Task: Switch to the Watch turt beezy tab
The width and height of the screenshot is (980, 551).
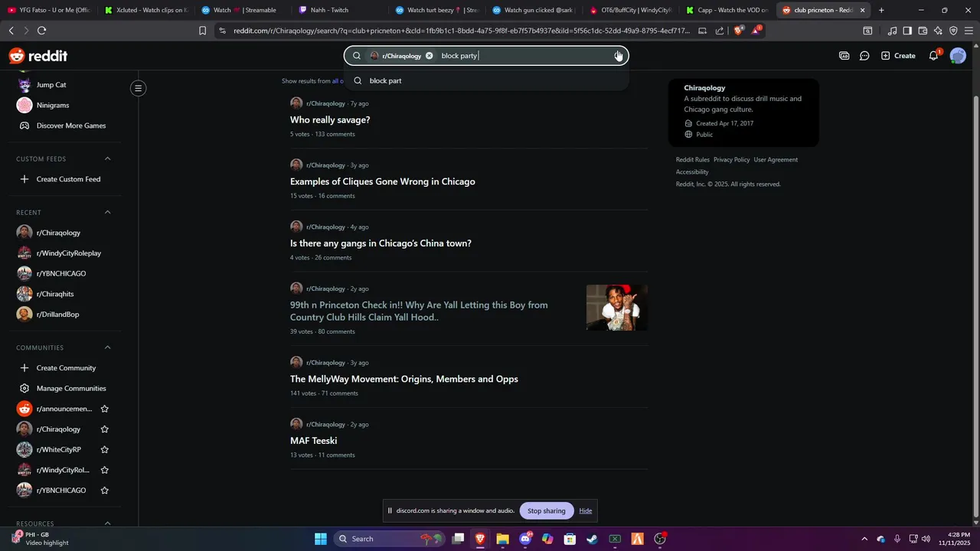Action: click(x=437, y=10)
